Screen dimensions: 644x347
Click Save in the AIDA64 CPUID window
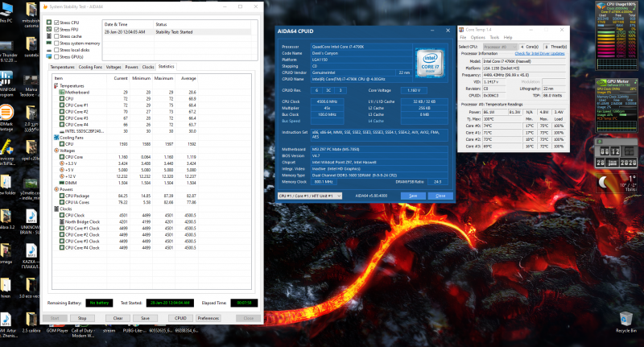point(412,196)
